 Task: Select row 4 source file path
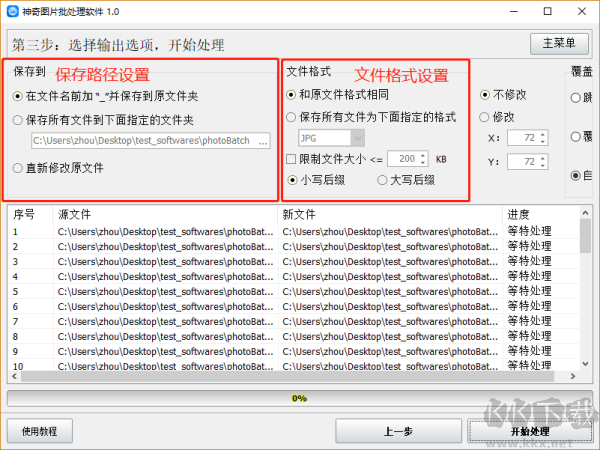pos(165,277)
